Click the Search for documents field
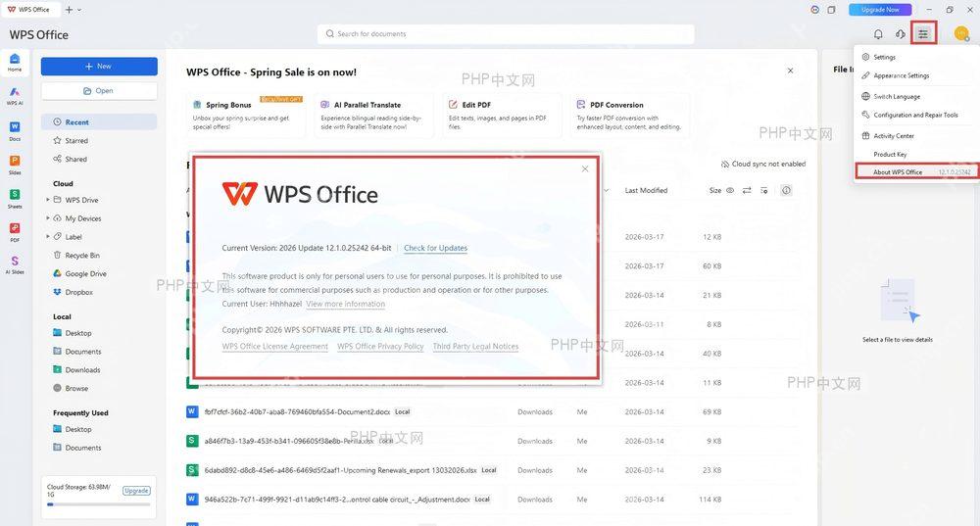The width and height of the screenshot is (980, 526). (506, 33)
